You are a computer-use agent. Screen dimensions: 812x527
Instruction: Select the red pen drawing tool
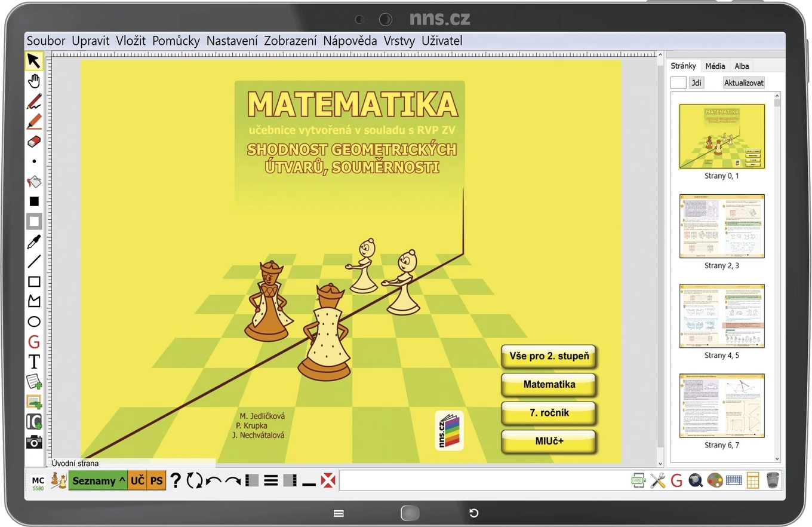(x=34, y=102)
